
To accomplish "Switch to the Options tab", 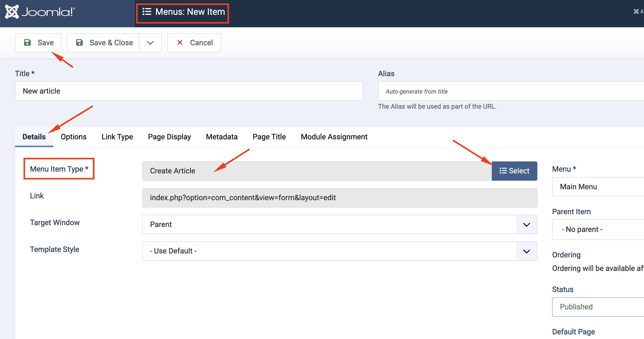I will click(74, 137).
